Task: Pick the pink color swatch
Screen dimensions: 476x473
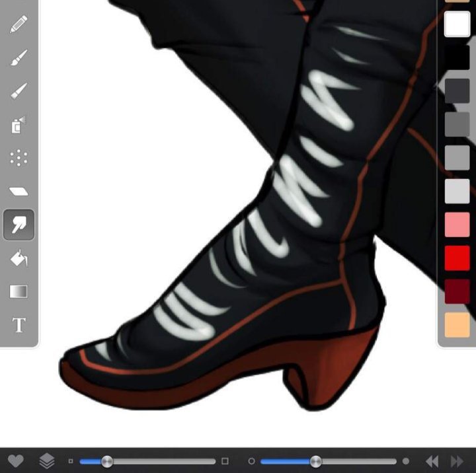Action: (457, 225)
